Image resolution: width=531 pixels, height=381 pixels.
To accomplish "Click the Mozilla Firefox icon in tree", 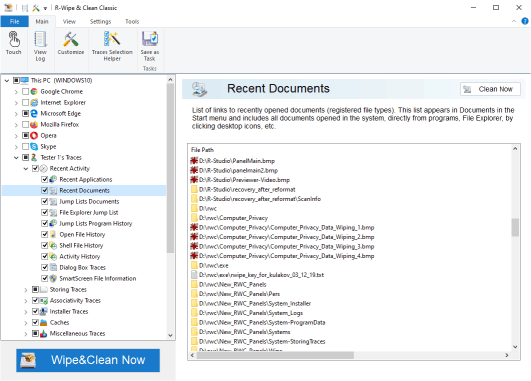I will click(x=34, y=125).
